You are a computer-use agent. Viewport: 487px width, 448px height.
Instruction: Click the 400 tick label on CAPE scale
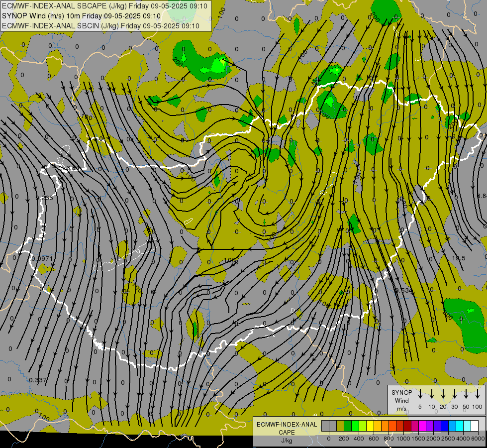click(359, 439)
